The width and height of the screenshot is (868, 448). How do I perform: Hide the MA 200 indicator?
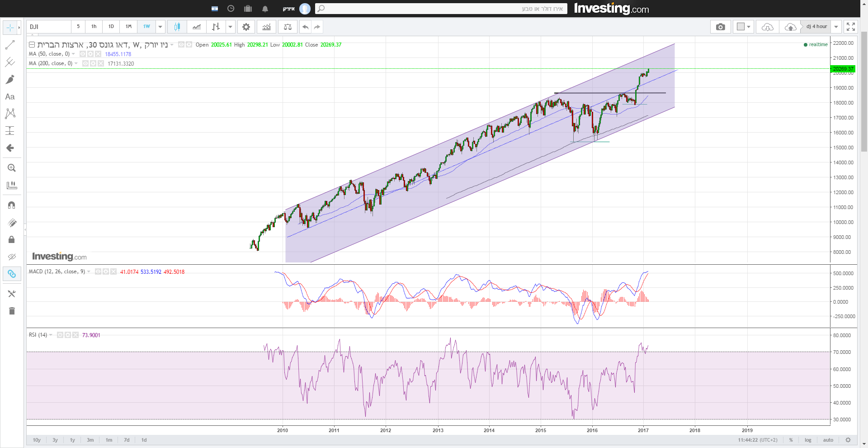click(85, 63)
